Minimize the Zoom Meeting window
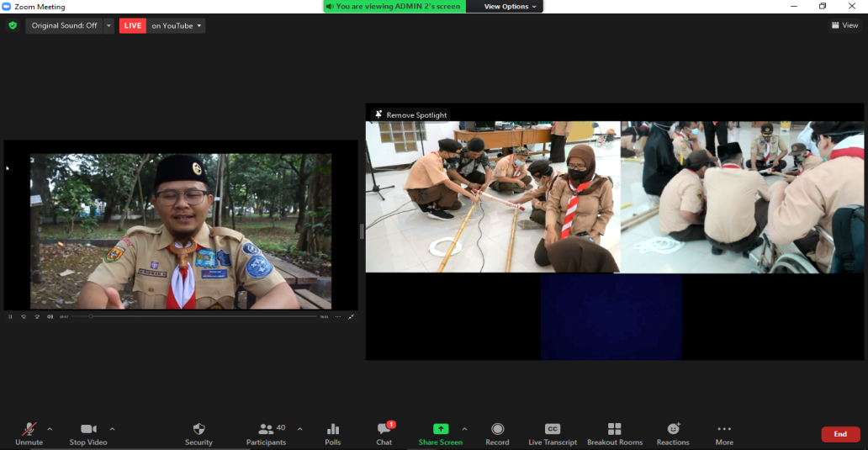This screenshot has height=450, width=868. click(794, 6)
